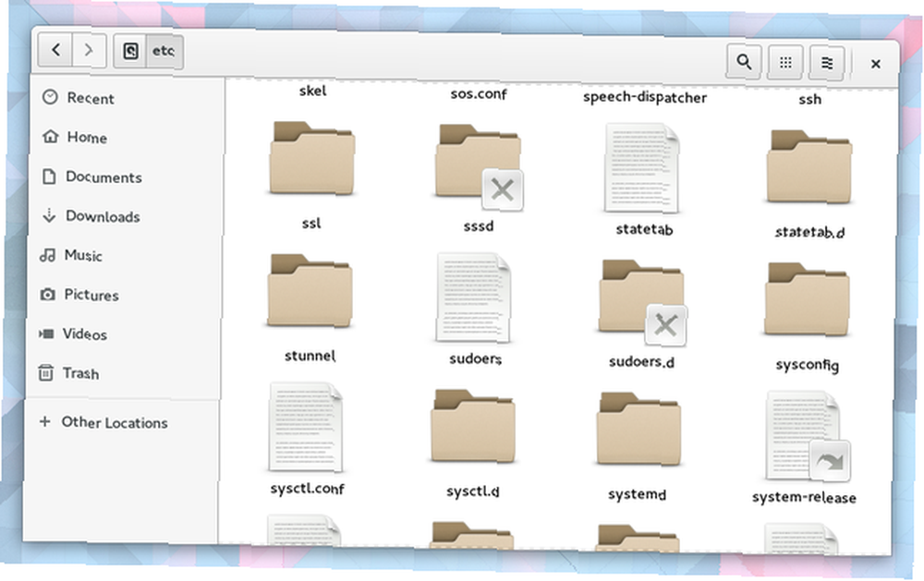
Task: Click the Downloads arrow icon
Action: tap(49, 215)
